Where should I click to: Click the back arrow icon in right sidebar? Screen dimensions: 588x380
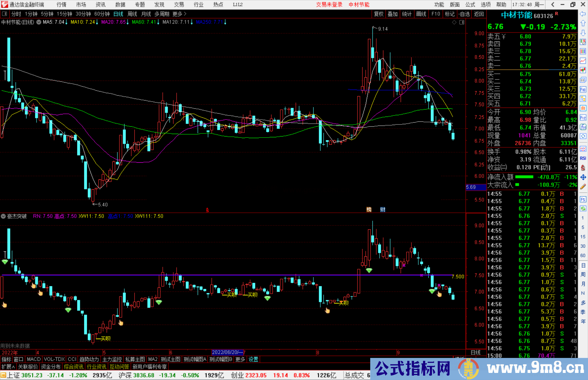tap(583, 14)
